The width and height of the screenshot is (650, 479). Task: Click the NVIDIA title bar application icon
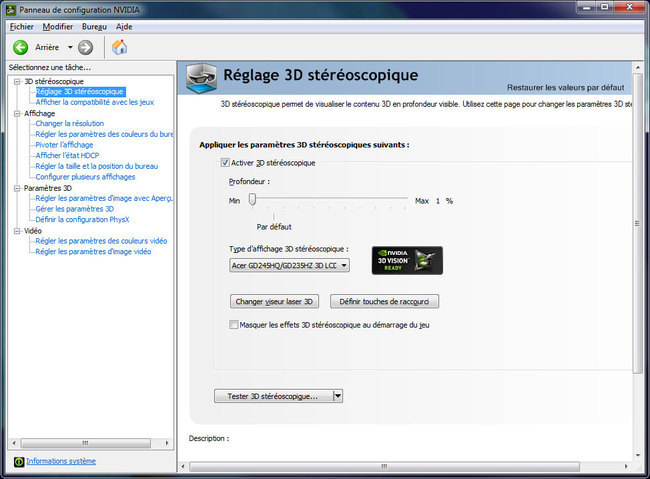pos(11,9)
